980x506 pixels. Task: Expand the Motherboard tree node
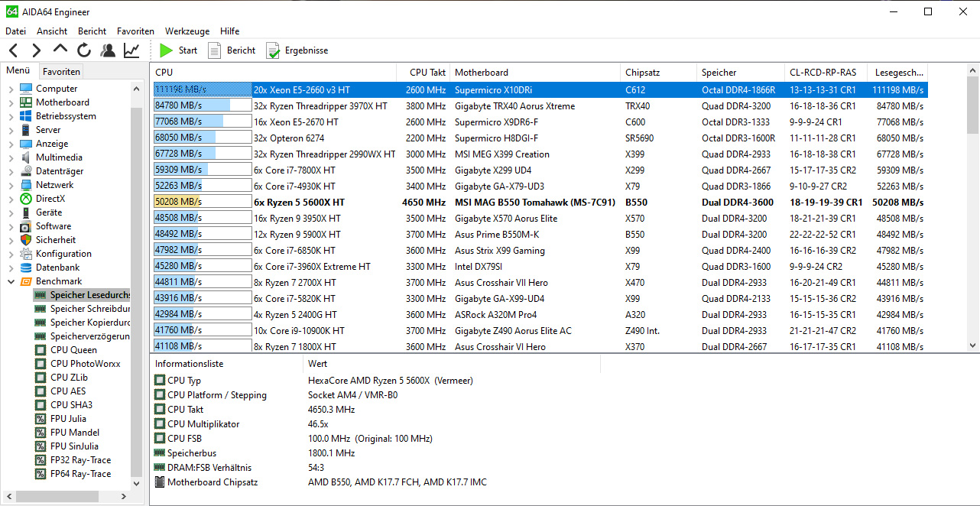pos(11,102)
